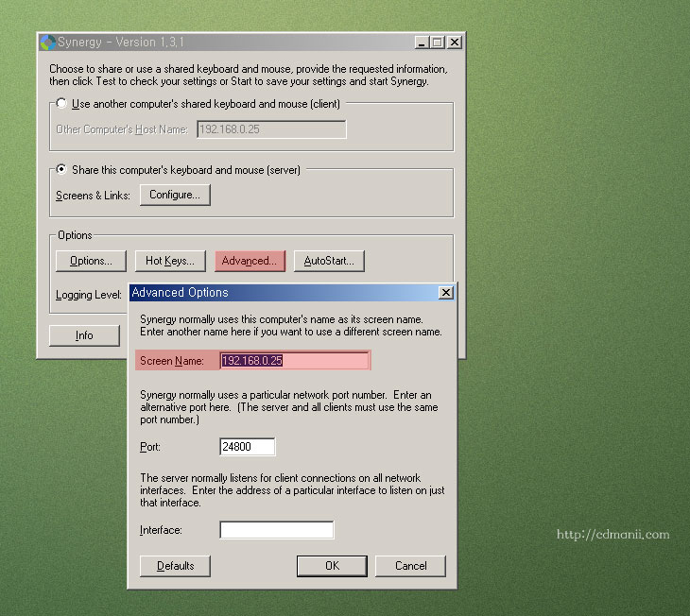Click the Port number field
Screen dimensions: 690x616
(248, 447)
